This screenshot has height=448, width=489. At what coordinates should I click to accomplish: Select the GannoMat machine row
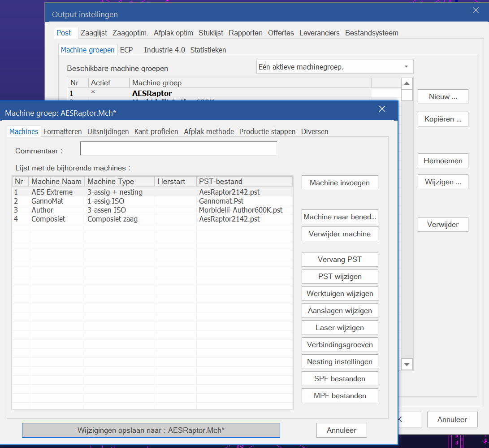coord(47,201)
